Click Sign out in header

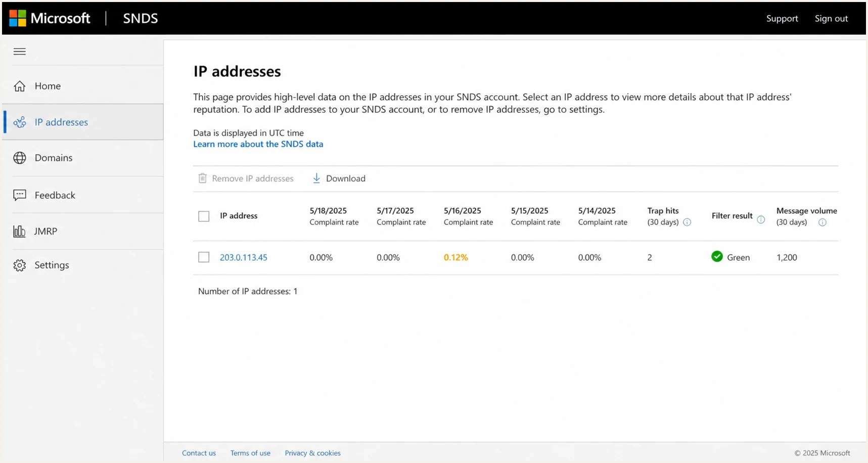tap(831, 18)
